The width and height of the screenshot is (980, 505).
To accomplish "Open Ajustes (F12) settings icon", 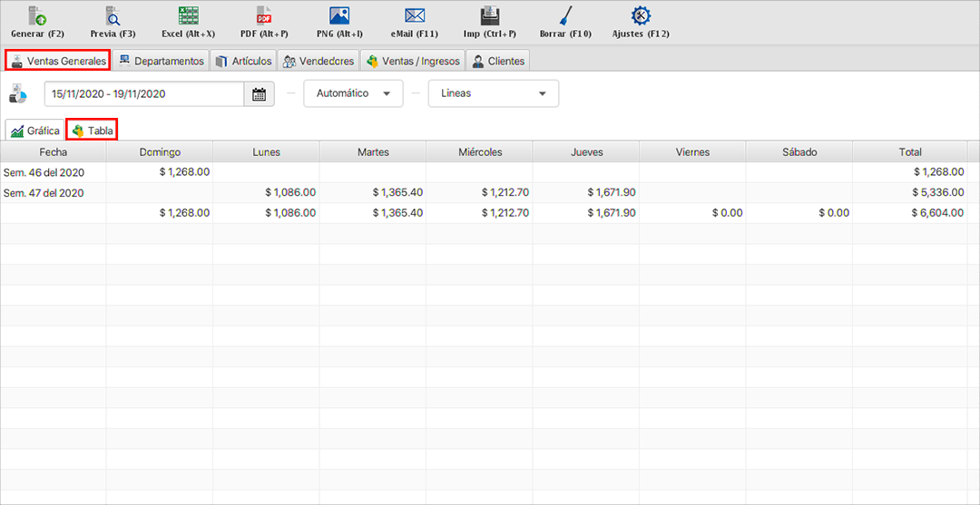I will pyautogui.click(x=642, y=16).
